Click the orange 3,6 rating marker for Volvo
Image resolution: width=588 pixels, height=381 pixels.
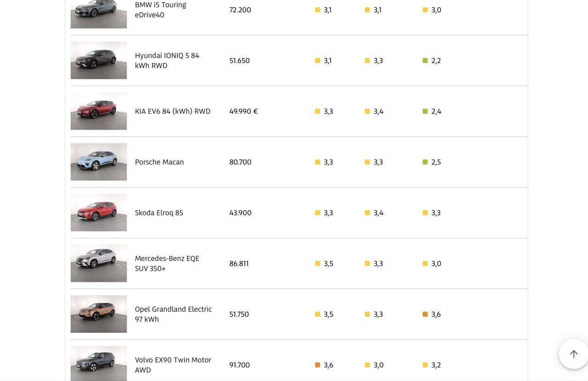(x=317, y=365)
